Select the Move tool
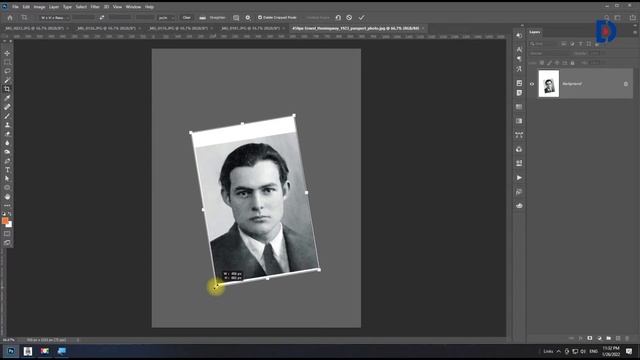Viewport: 640px width, 360px height. 7,53
